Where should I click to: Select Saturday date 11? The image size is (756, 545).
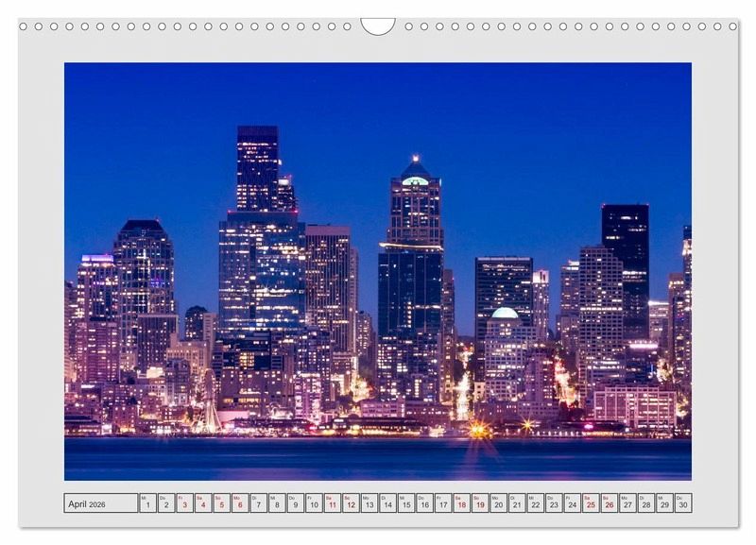click(x=333, y=503)
